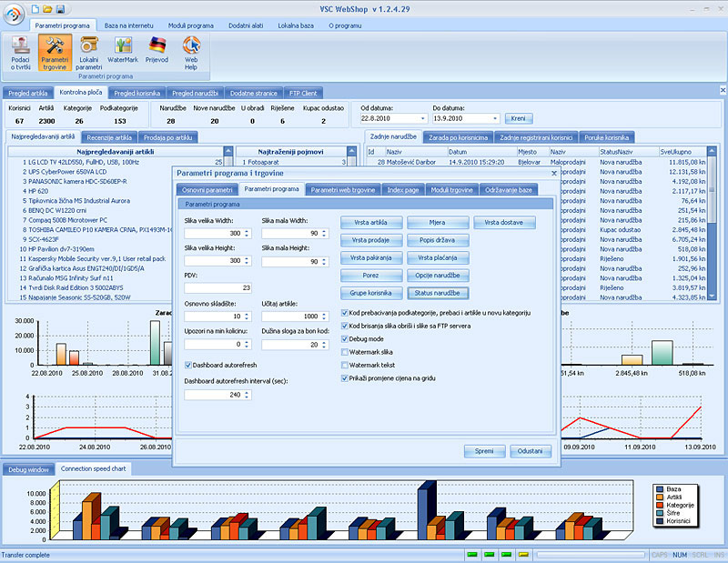Click Najpregledavaniji artikli list scroll up arrow

228,151
